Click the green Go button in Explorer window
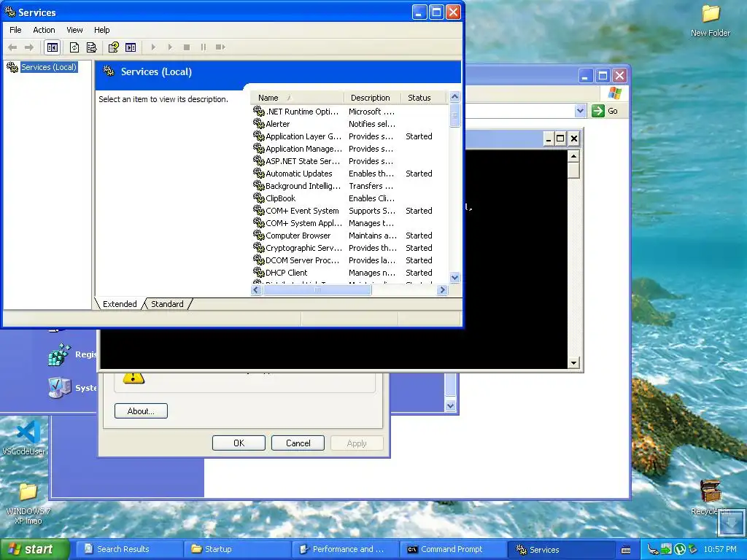Screen dimensions: 747x560 (605, 111)
